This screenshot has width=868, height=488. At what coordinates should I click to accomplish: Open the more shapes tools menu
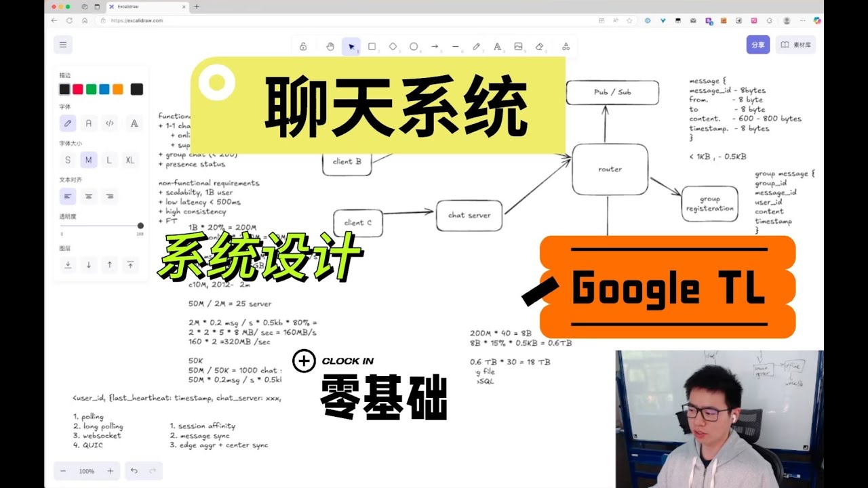click(x=566, y=47)
